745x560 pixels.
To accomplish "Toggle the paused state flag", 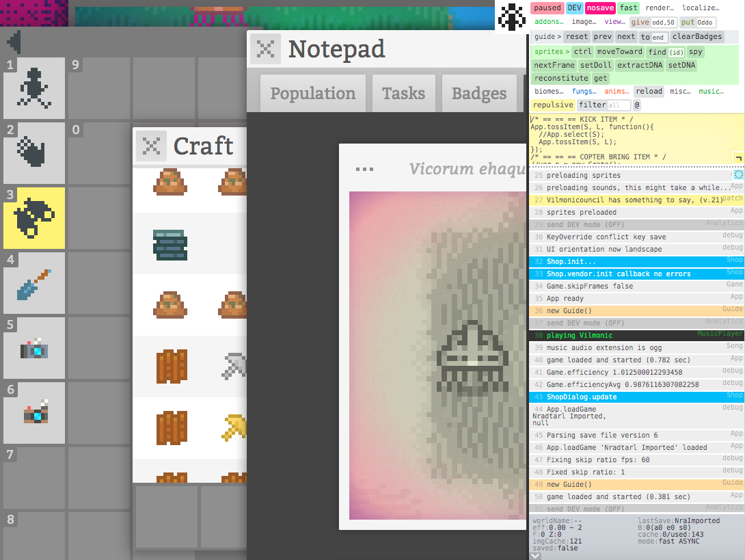I will (547, 8).
